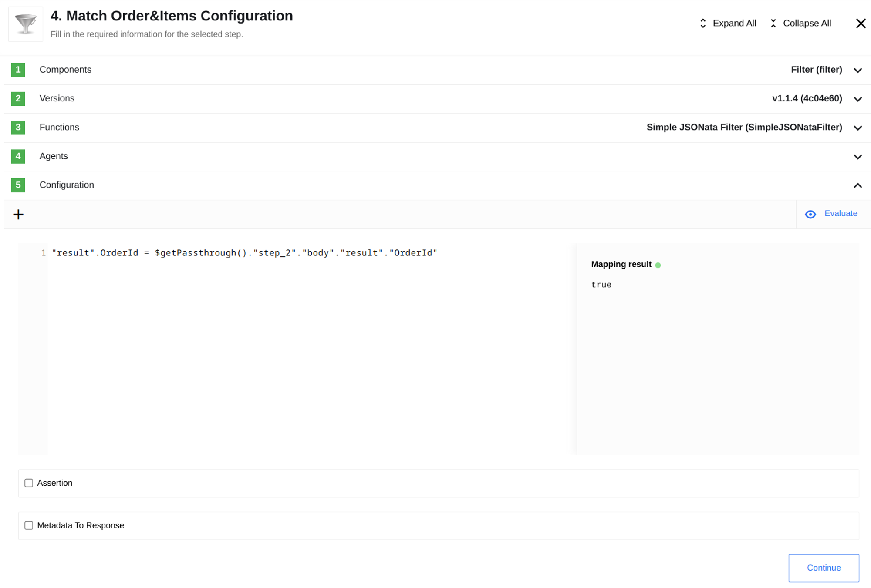Click the trophy/filter step icon
The height and width of the screenshot is (588, 871).
point(25,24)
